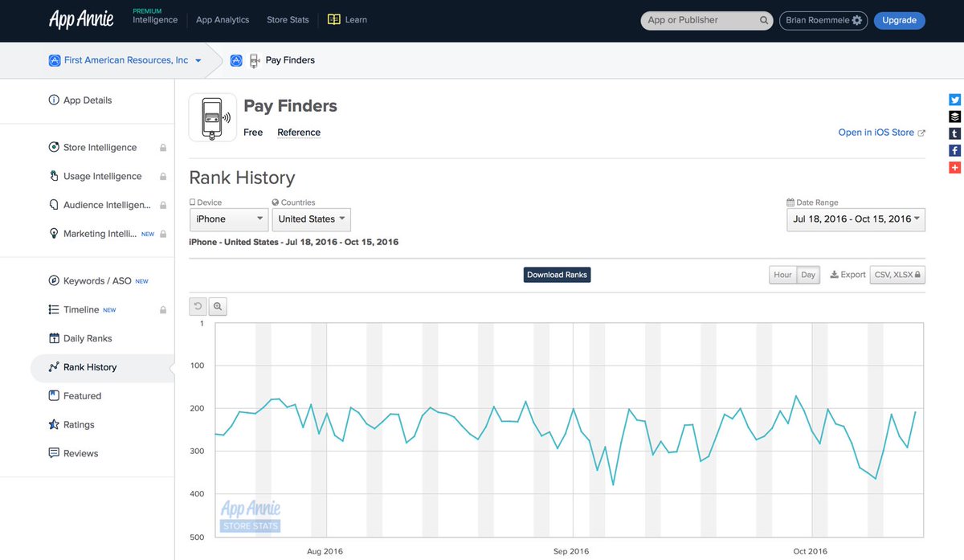Screen dimensions: 964x560
Task: Open account settings gear icon
Action: pos(857,20)
